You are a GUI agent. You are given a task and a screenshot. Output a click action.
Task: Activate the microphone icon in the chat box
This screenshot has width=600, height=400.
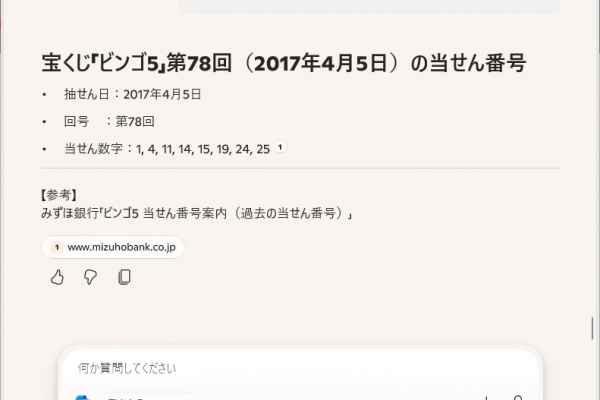pos(518,397)
